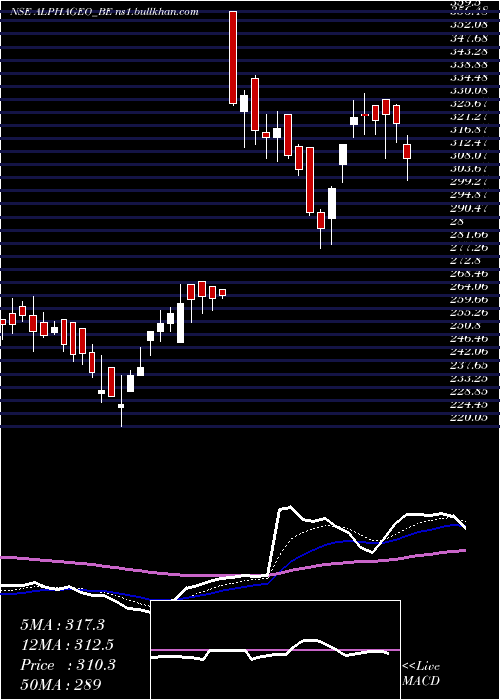This screenshot has width=500, height=700.
Task: Click the 321.27 price axis label
Action: (x=468, y=117)
